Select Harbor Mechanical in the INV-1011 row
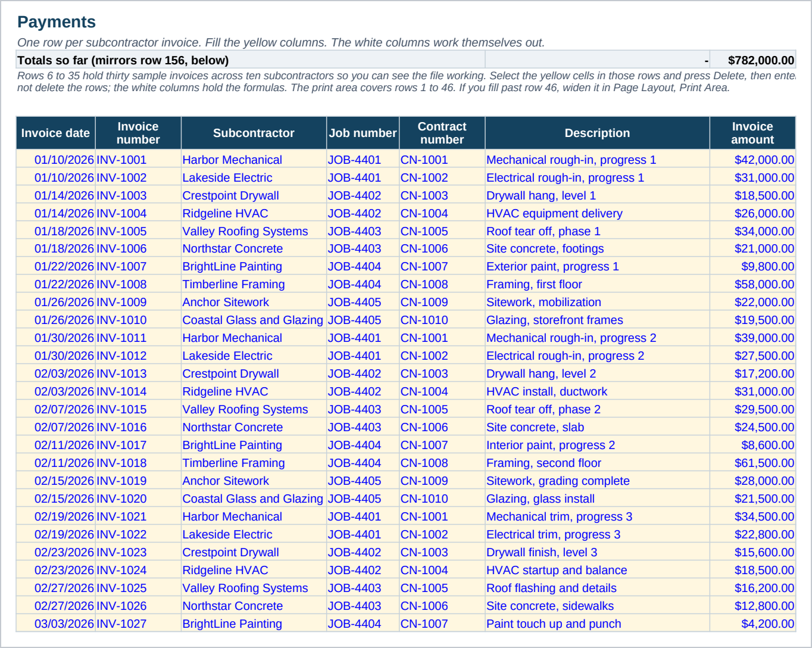Viewport: 812px width, 648px height. pyautogui.click(x=254, y=338)
